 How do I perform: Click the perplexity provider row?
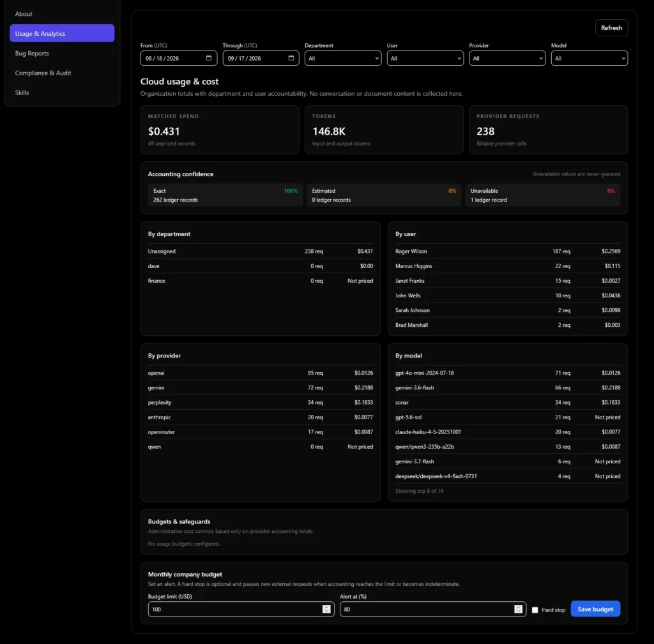(261, 402)
